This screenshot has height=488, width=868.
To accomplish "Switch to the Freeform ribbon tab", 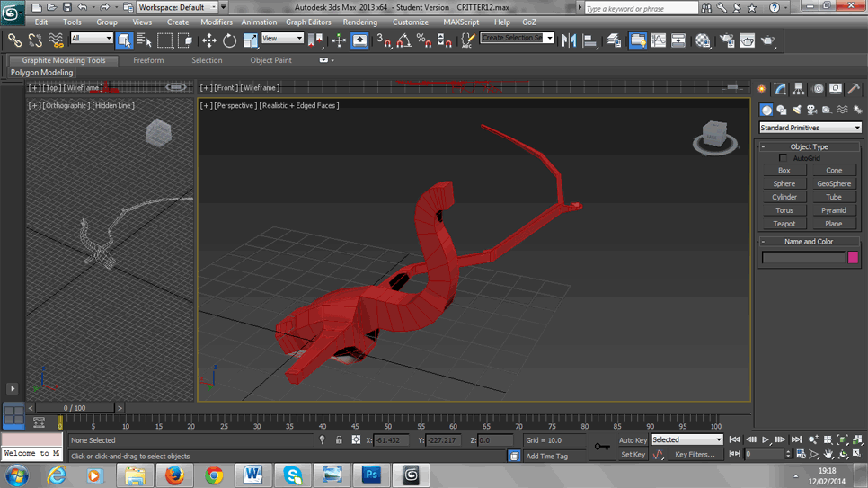I will click(x=148, y=60).
